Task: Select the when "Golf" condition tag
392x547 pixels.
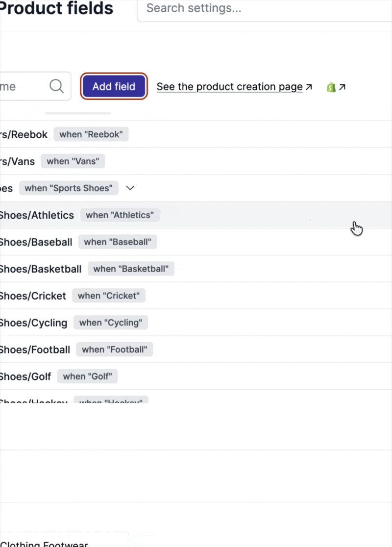Action: [88, 376]
